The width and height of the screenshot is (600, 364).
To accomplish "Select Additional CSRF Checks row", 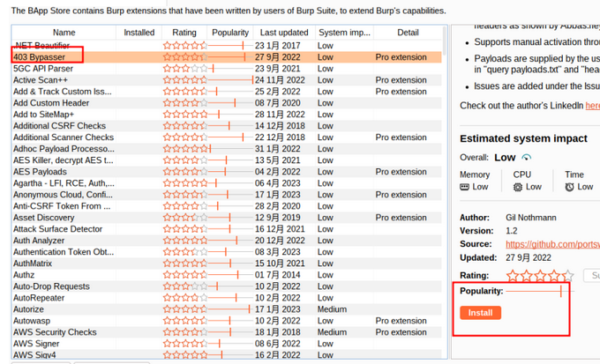I will pos(227,126).
